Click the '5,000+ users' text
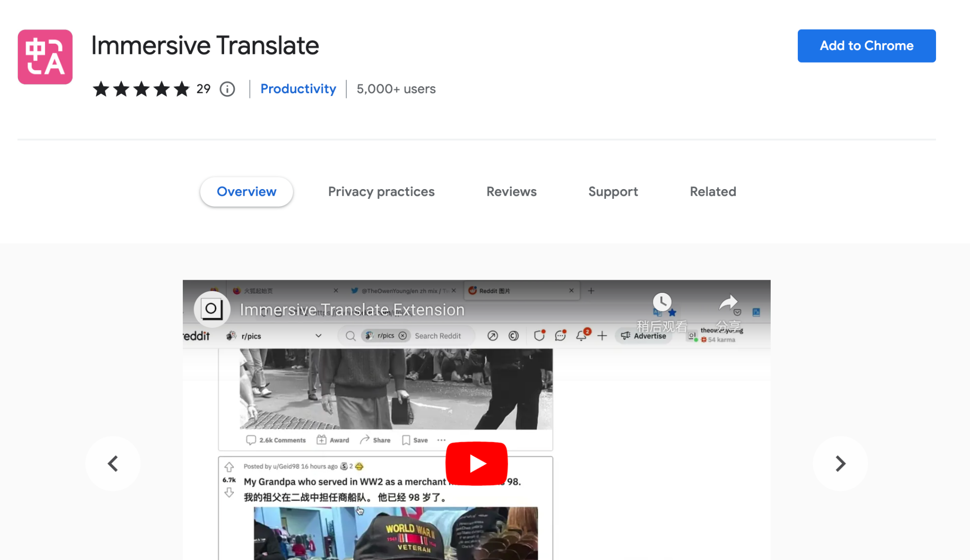Screen dimensions: 970x560 click(x=396, y=89)
